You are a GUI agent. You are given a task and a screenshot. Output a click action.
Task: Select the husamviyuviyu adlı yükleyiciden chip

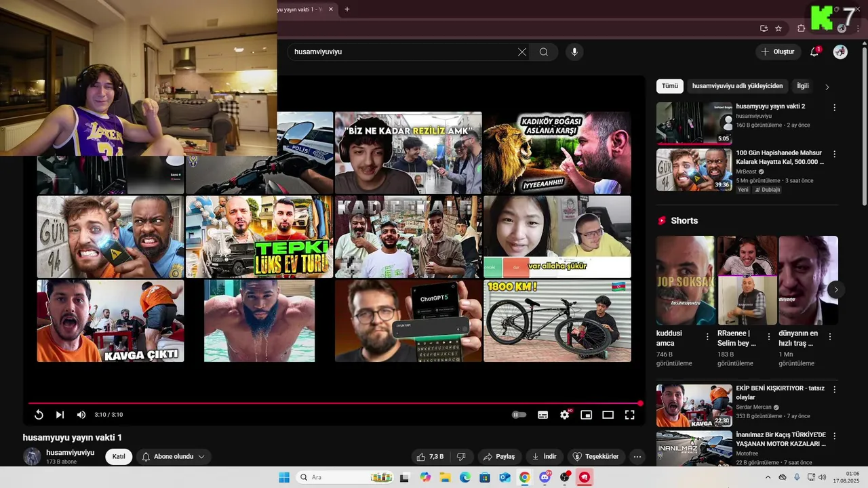point(737,86)
